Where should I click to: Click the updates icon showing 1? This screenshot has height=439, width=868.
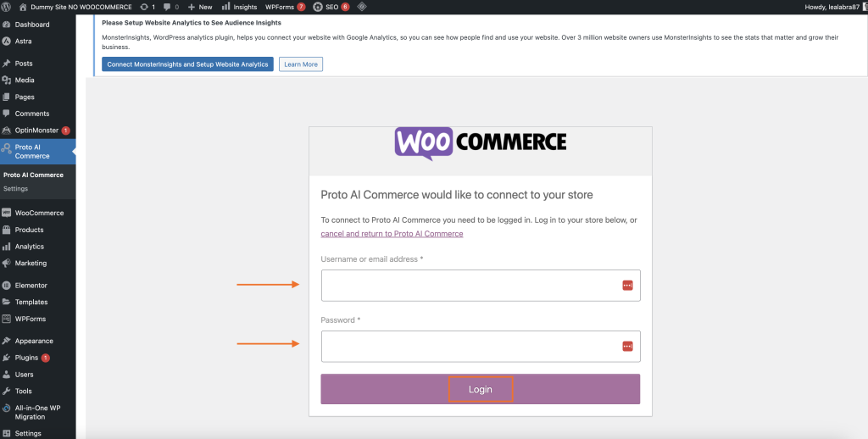point(147,7)
